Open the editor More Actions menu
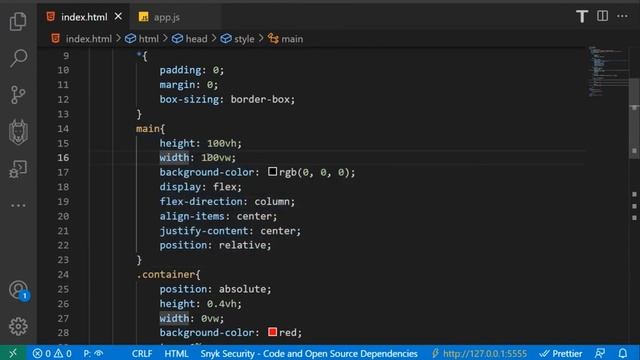640x360 pixels. (x=622, y=16)
